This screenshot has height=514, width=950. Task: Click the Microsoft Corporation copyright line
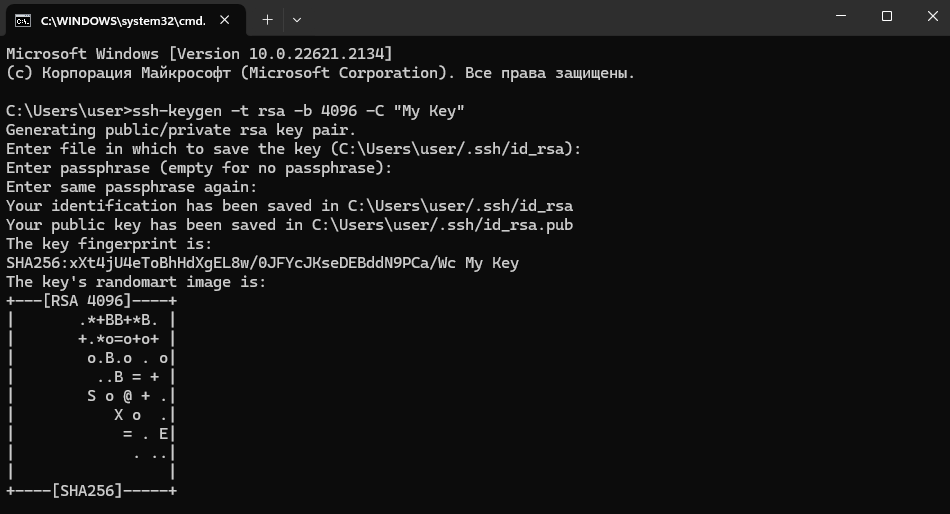[321, 73]
